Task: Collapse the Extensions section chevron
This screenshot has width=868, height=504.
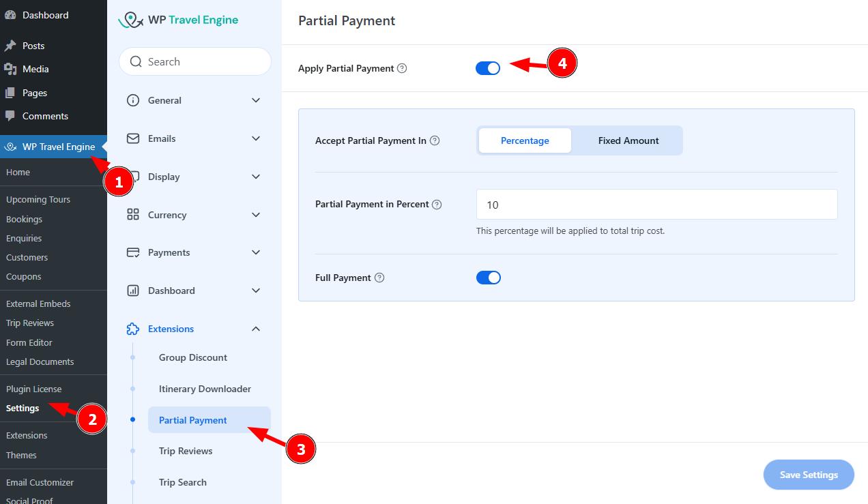Action: (256, 329)
